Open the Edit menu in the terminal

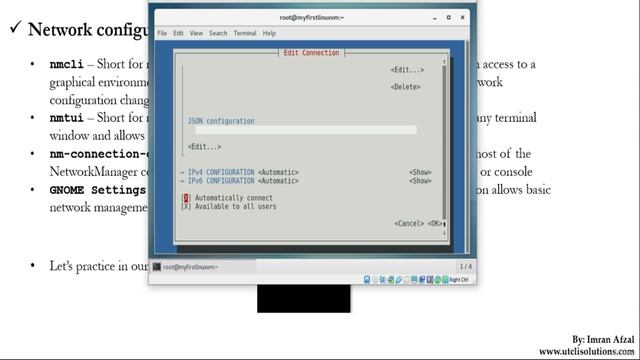[x=178, y=33]
